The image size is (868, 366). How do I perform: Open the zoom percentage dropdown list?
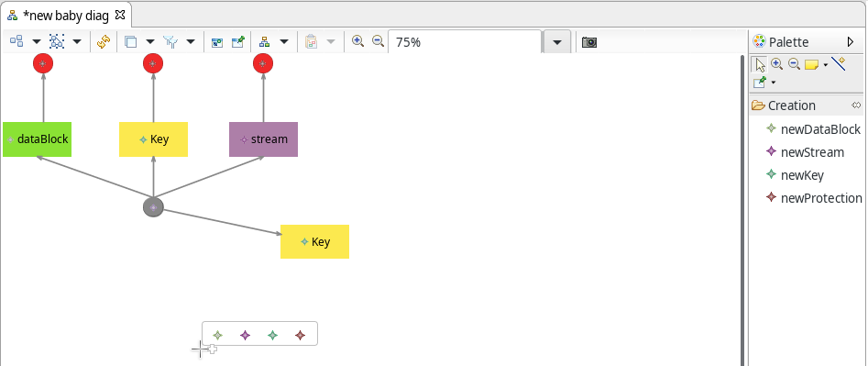point(557,42)
